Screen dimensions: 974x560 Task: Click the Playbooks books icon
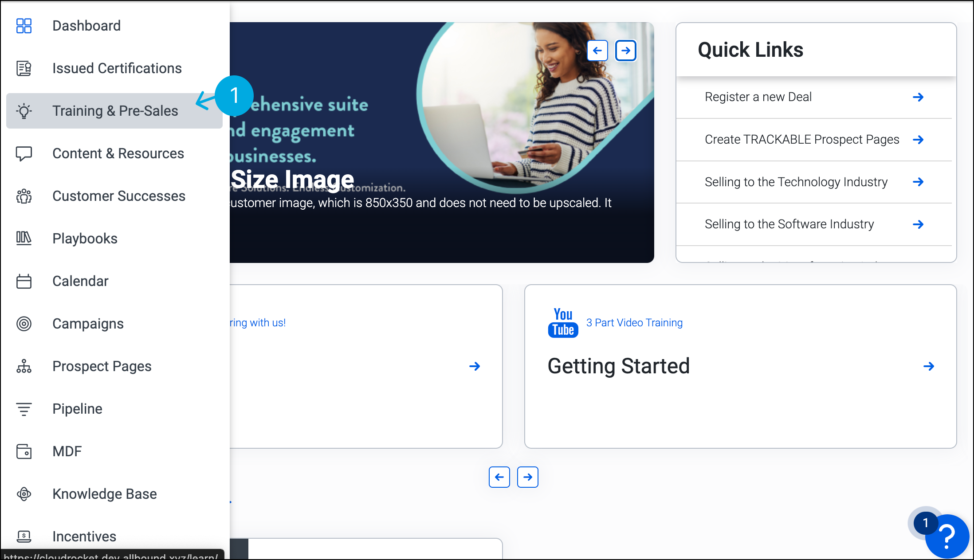[24, 239]
